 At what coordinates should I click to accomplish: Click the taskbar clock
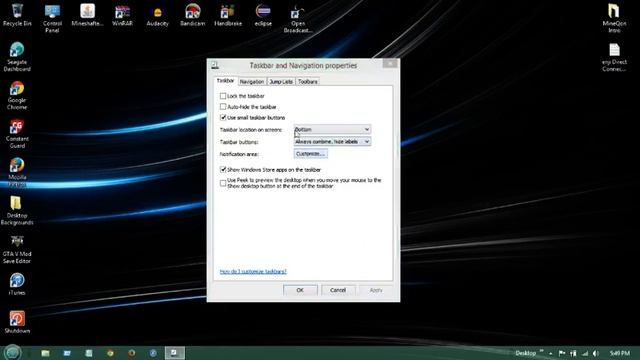coord(620,353)
